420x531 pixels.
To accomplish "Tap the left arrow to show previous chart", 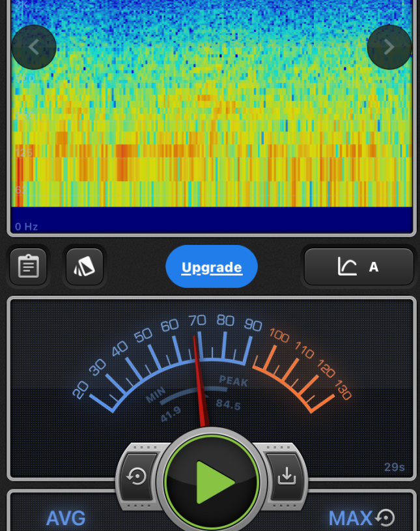I will [x=34, y=47].
